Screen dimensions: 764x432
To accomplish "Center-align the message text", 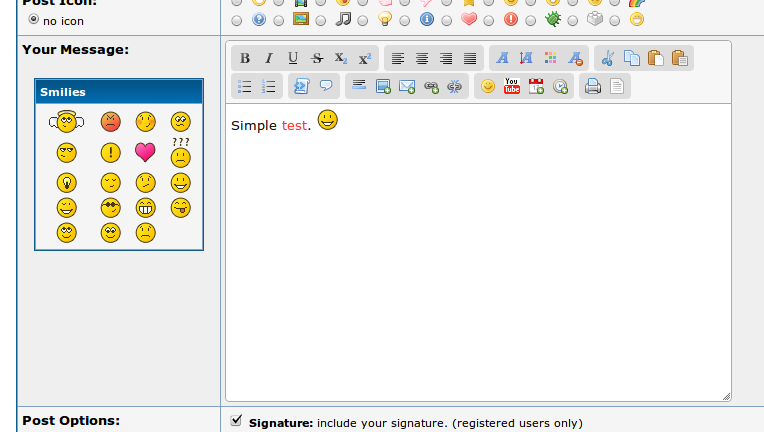I will (x=422, y=58).
